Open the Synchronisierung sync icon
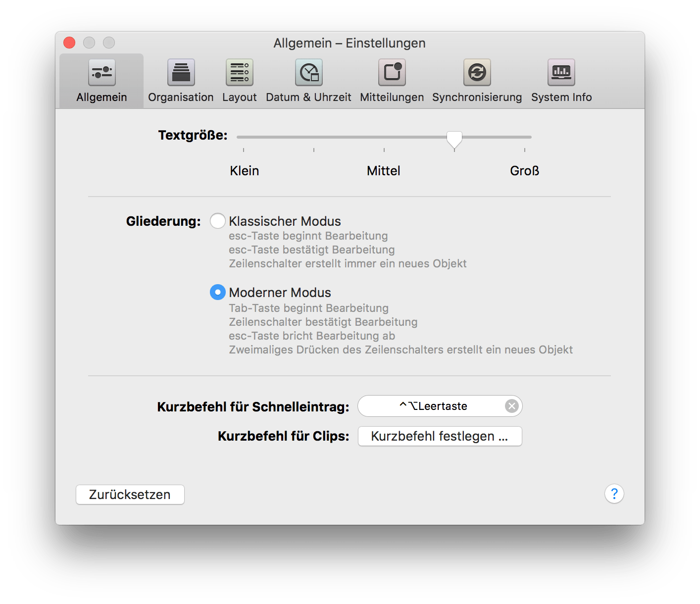Screen dimensions: 700x604 click(477, 73)
